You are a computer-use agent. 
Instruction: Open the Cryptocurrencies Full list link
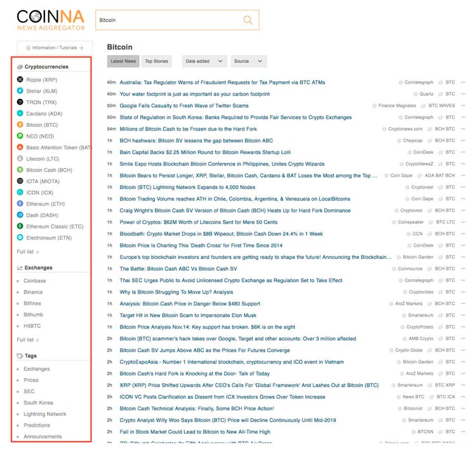click(x=28, y=252)
